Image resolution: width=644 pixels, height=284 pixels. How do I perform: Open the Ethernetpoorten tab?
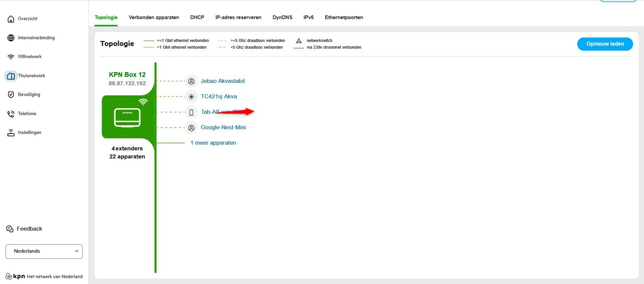pos(344,17)
